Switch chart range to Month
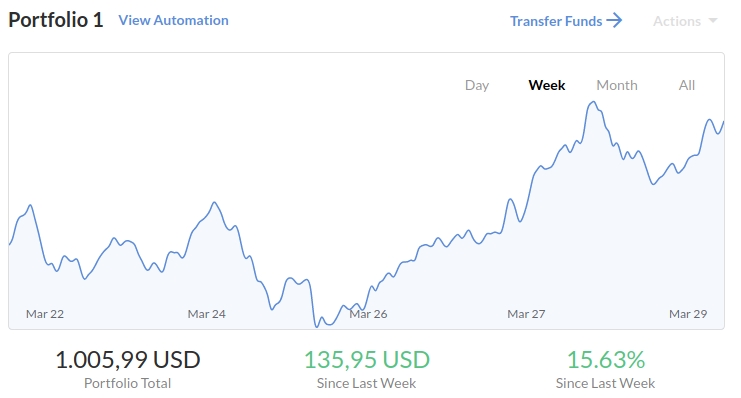The width and height of the screenshot is (741, 398). [617, 85]
